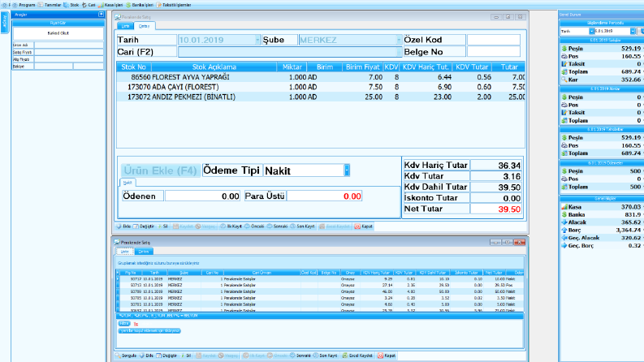This screenshot has height=362, width=644.
Task: Click the Stok Açıklama column header
Action: 214,67
